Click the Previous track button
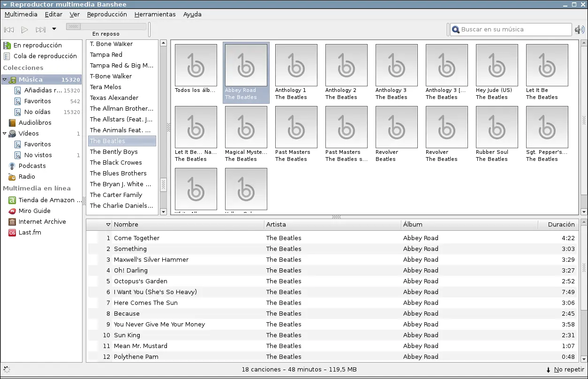 point(8,30)
